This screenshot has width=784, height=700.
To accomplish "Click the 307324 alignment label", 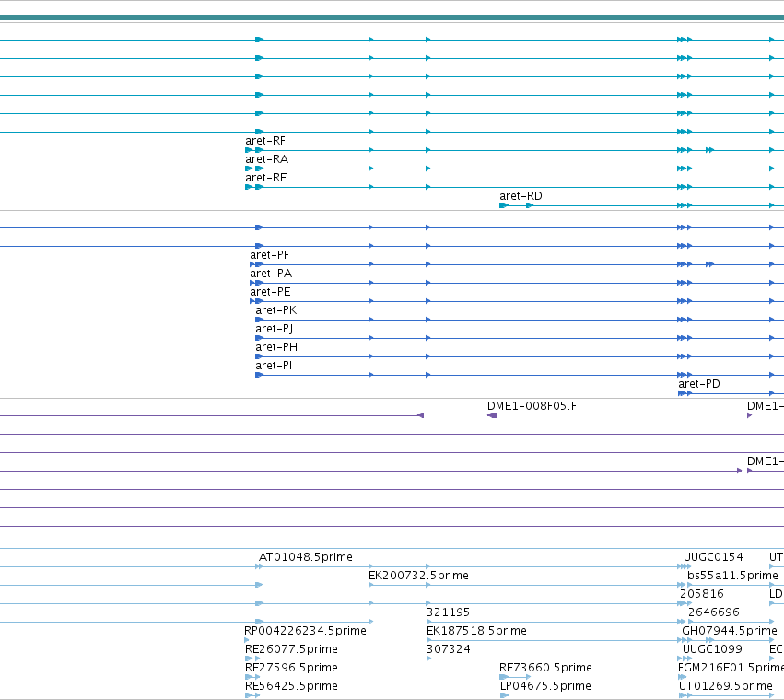I will (x=449, y=649).
